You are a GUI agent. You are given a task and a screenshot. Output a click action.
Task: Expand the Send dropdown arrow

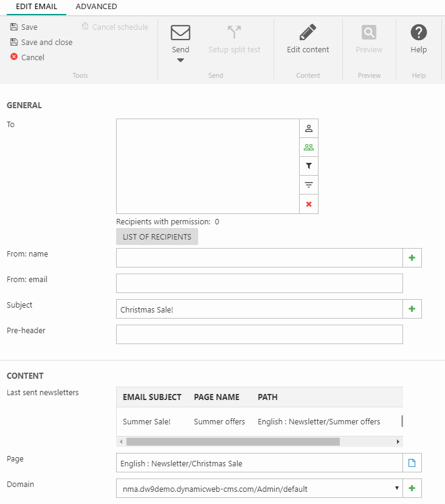(x=181, y=60)
